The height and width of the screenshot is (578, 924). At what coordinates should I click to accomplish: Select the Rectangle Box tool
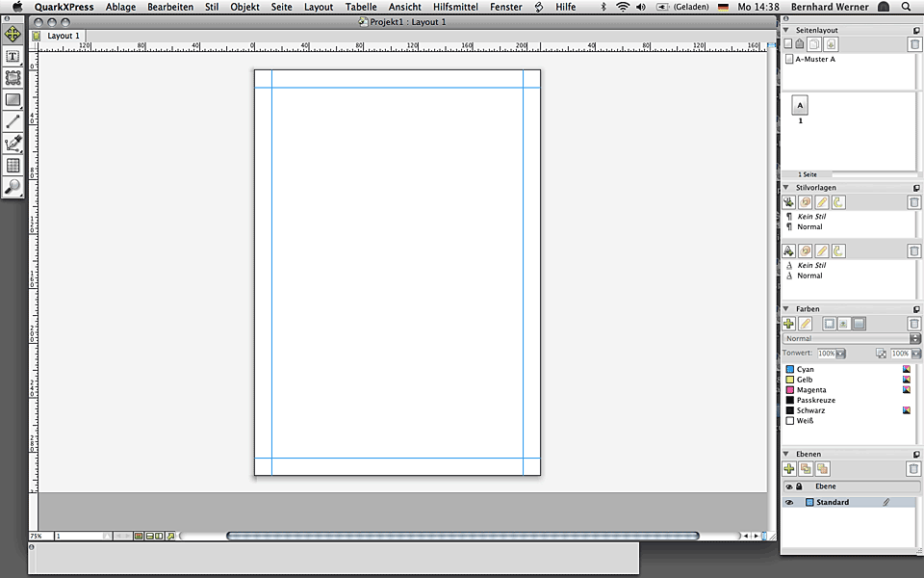(x=13, y=99)
